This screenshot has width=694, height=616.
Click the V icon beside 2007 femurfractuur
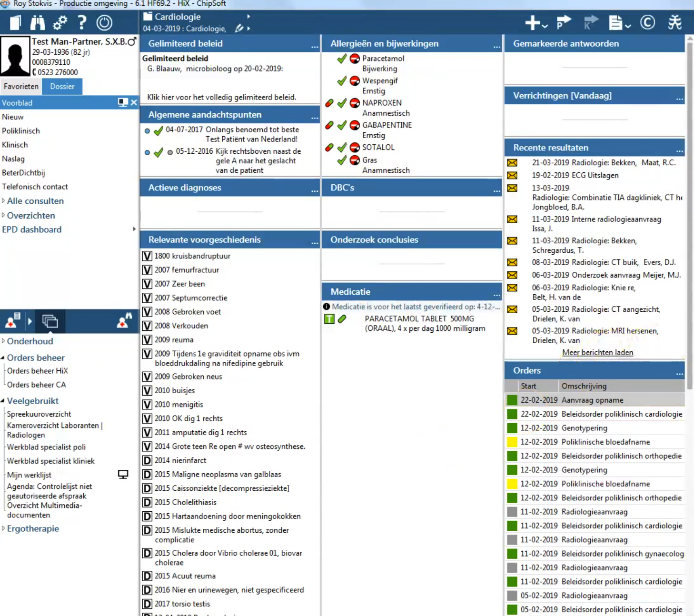point(148,270)
